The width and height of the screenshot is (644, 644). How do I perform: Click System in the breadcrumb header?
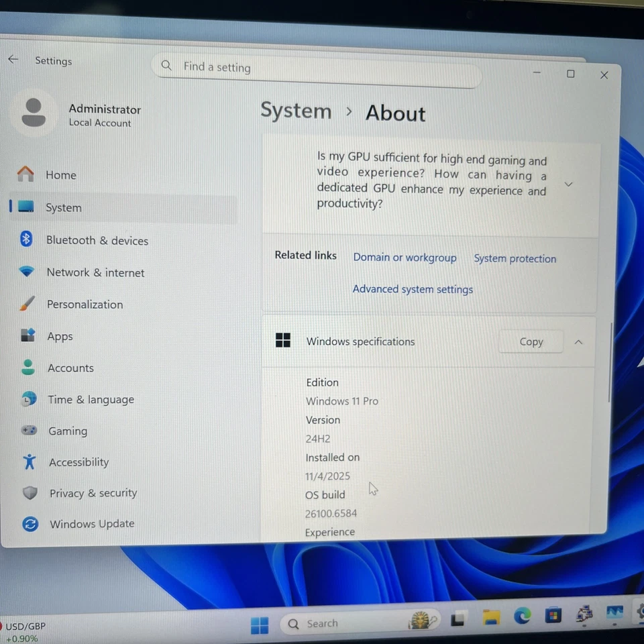pyautogui.click(x=296, y=111)
